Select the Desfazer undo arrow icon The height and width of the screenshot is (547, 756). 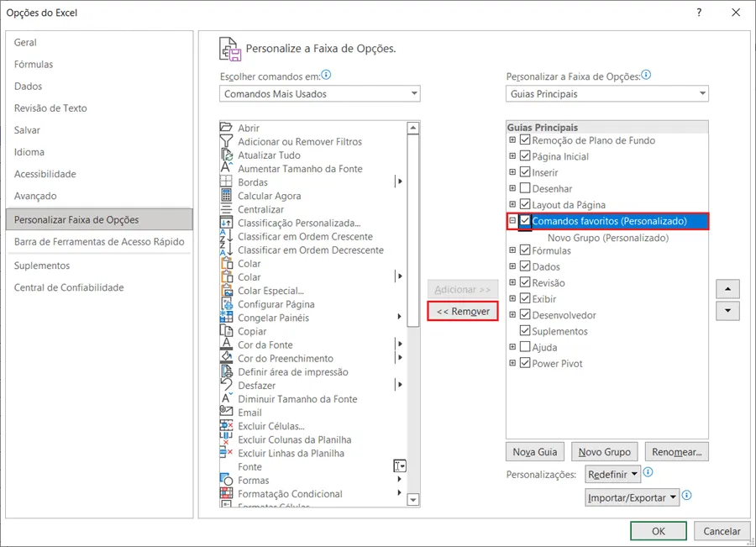(x=226, y=385)
